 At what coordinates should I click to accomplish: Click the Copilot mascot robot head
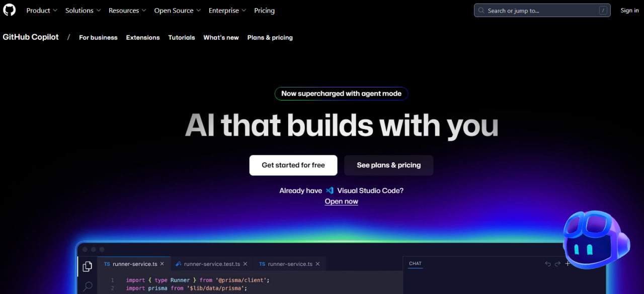(596, 240)
